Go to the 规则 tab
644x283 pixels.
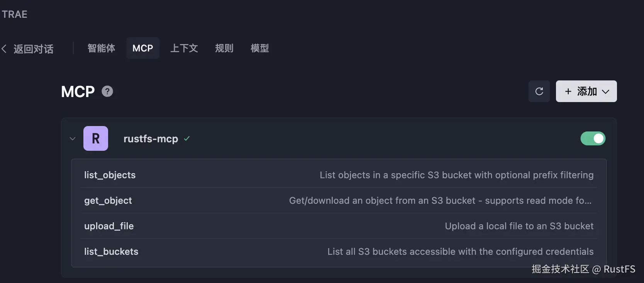click(224, 48)
